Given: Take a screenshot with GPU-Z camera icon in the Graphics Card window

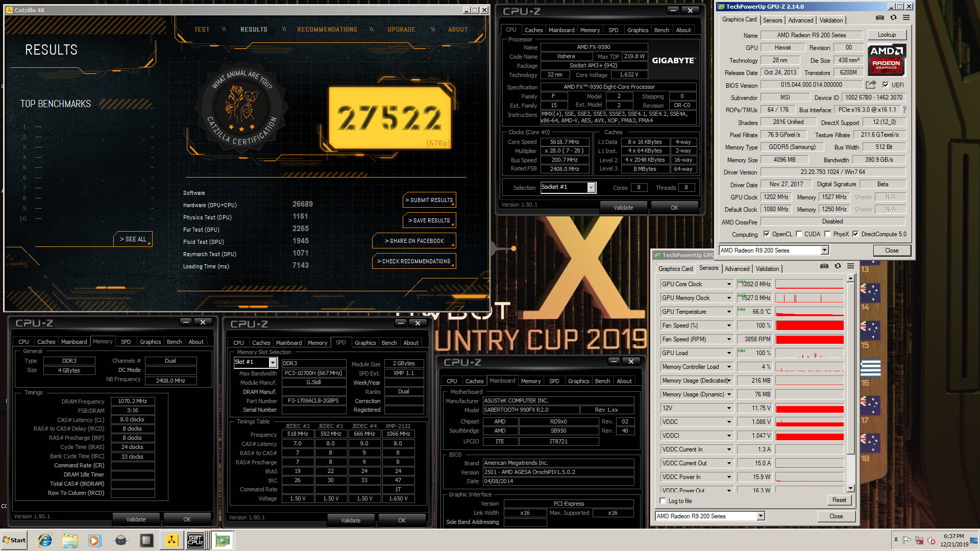Looking at the screenshot, I should (880, 18).
